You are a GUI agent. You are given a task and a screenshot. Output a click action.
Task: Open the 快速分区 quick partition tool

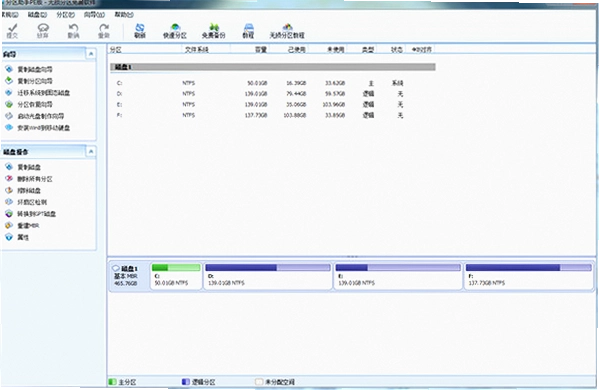click(x=175, y=31)
